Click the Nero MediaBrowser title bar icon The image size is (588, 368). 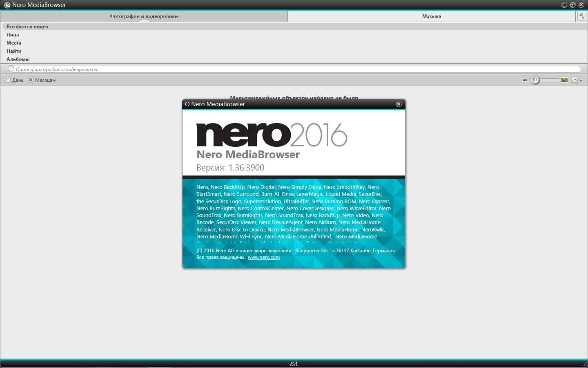7,5
